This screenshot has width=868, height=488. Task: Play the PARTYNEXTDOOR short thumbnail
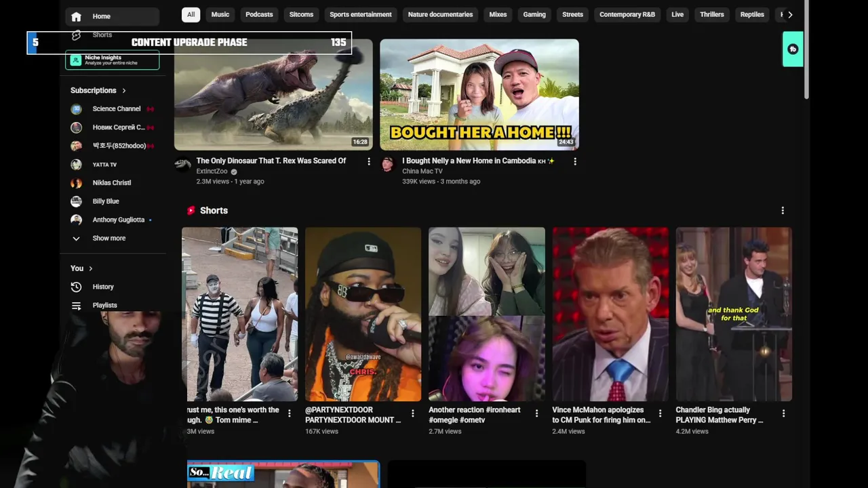click(363, 314)
